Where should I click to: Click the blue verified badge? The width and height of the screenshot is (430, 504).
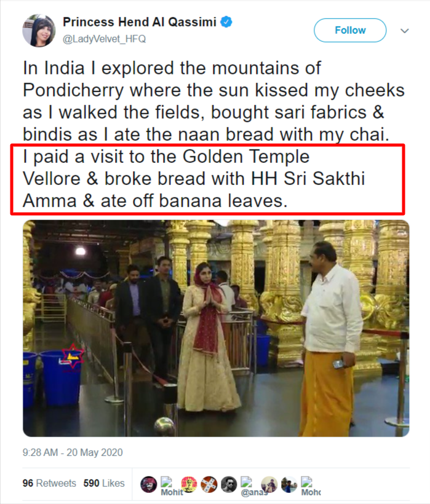coord(227,23)
